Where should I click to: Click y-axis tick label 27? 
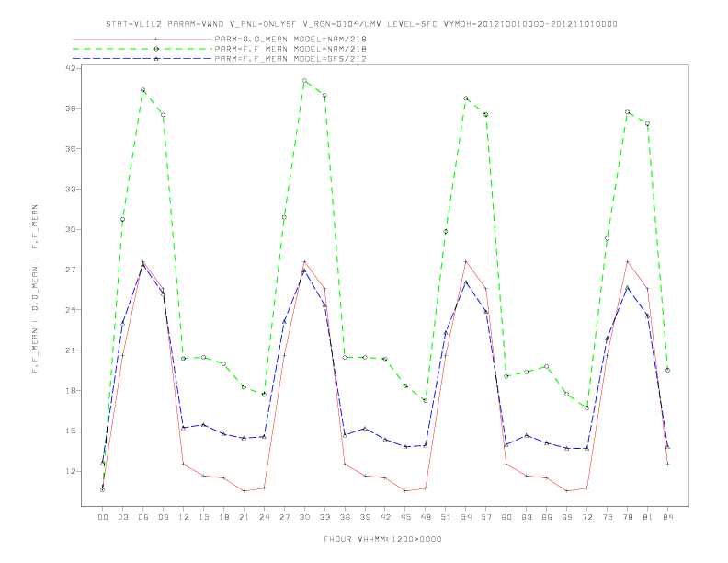click(72, 270)
